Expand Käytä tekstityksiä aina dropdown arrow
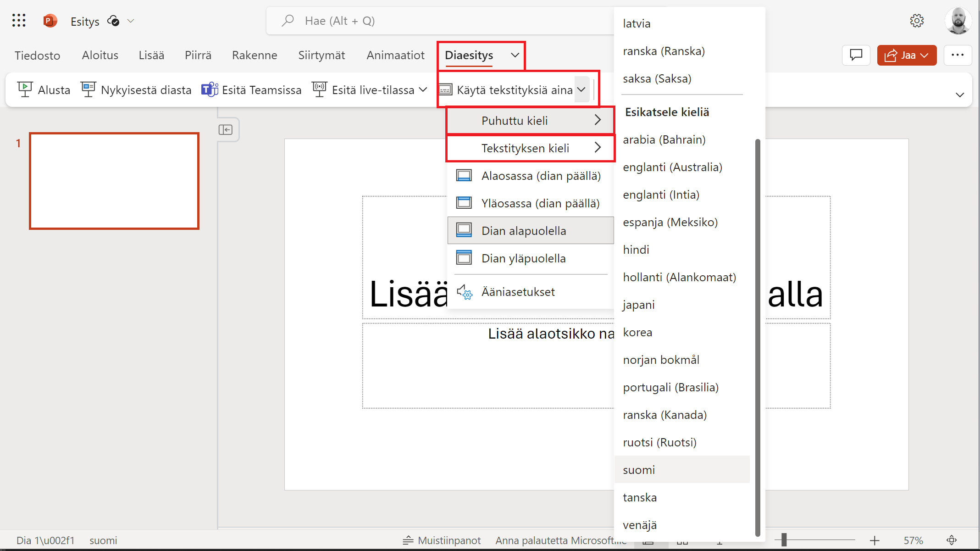980x551 pixels. click(x=581, y=89)
